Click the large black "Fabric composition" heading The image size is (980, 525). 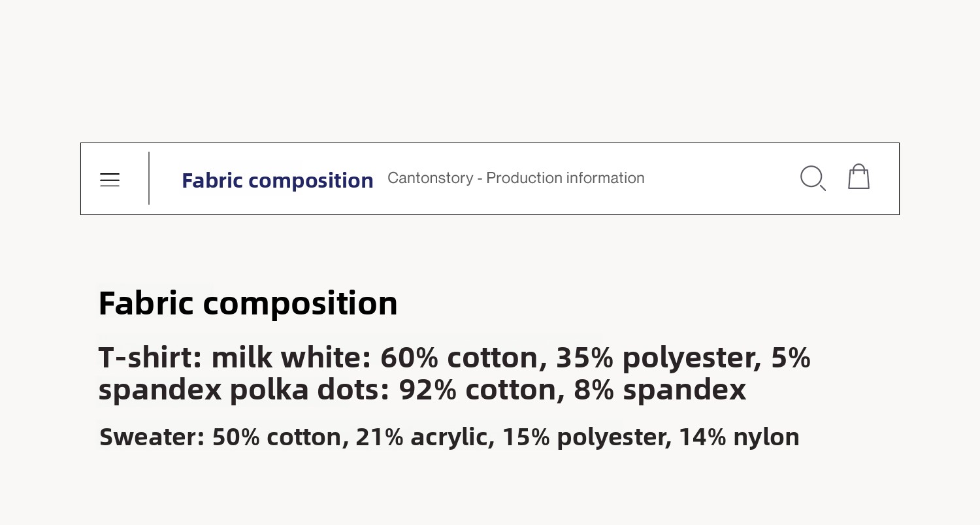pos(248,303)
